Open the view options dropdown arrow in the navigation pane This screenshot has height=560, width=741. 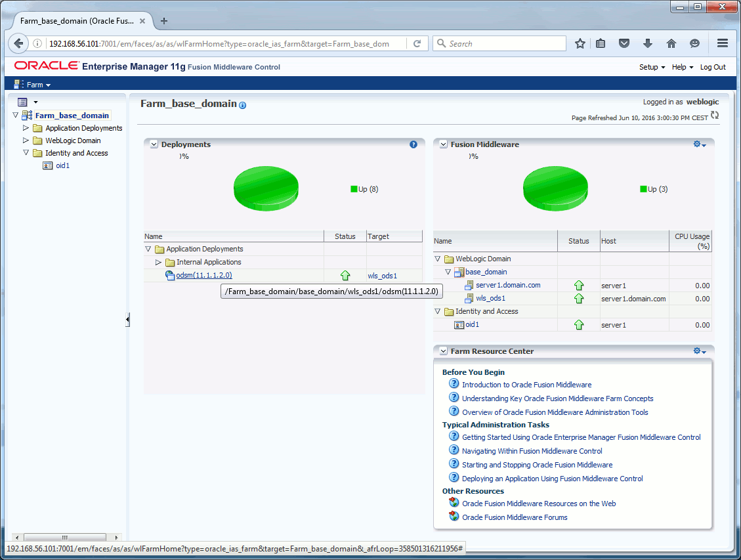pyautogui.click(x=35, y=102)
